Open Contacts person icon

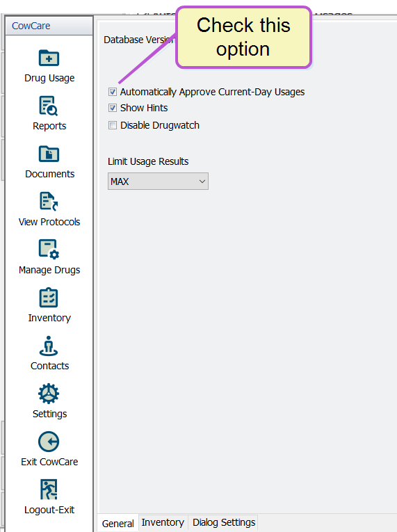pos(49,346)
